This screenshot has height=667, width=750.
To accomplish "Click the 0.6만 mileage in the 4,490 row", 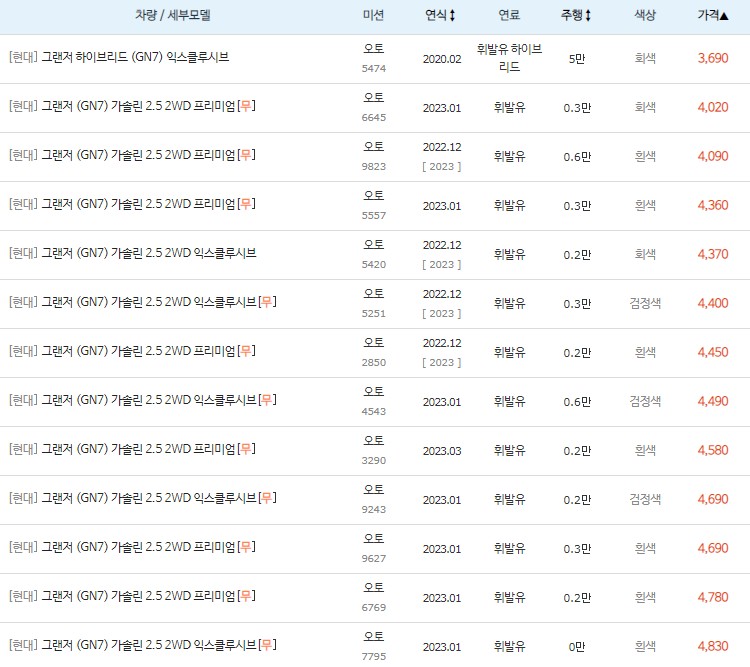I will [577, 402].
